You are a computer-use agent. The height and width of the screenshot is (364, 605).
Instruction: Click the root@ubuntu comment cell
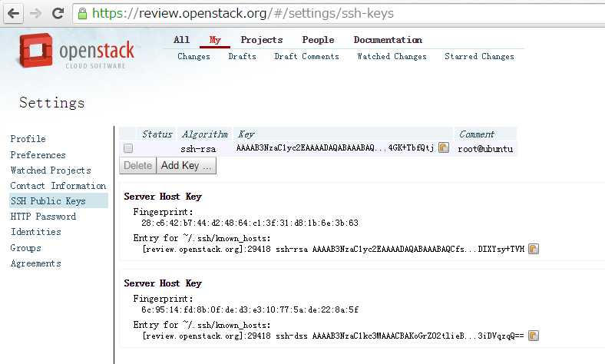[x=485, y=149]
